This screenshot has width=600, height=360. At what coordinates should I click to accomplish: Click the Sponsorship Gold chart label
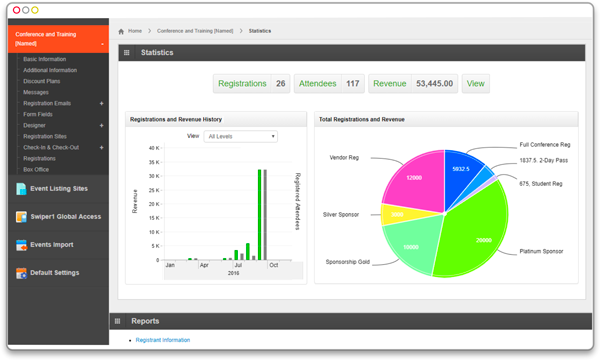[347, 262]
